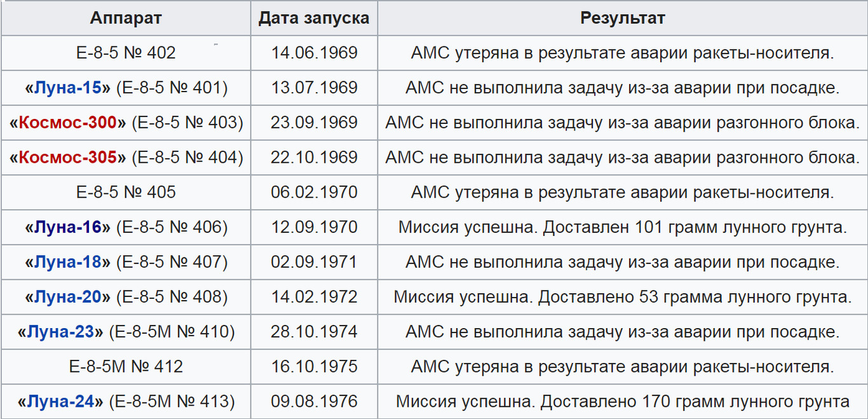This screenshot has height=419, width=868.
Task: Click the Результат column header
Action: click(x=623, y=18)
